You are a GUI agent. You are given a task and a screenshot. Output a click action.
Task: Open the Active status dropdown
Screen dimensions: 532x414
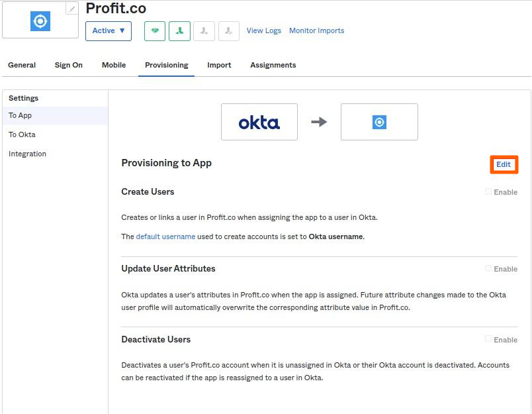[x=109, y=31]
